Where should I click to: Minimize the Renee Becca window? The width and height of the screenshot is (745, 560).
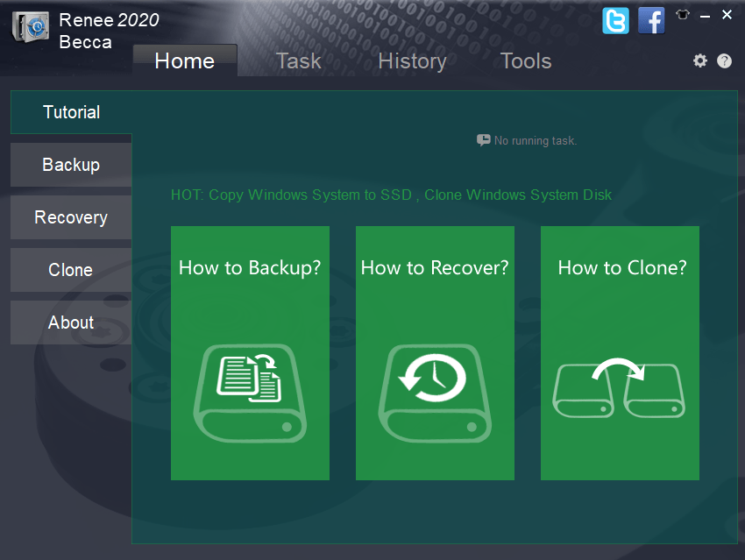pyautogui.click(x=705, y=16)
